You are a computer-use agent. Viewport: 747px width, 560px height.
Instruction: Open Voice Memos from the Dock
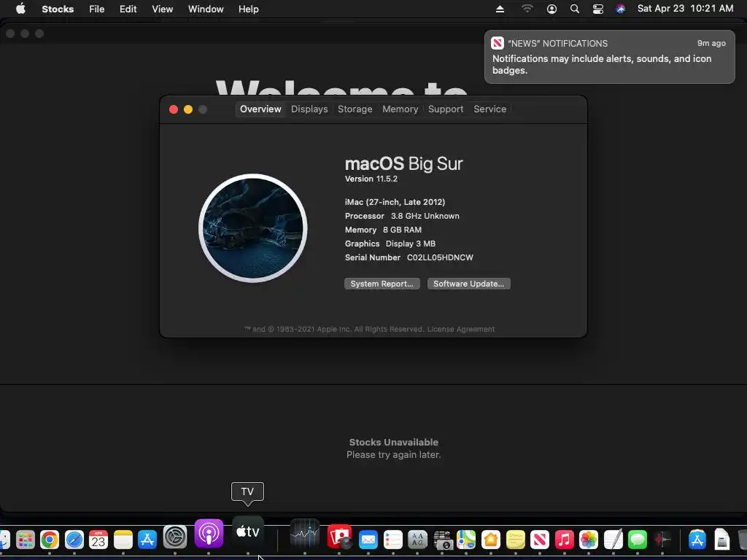(x=662, y=540)
